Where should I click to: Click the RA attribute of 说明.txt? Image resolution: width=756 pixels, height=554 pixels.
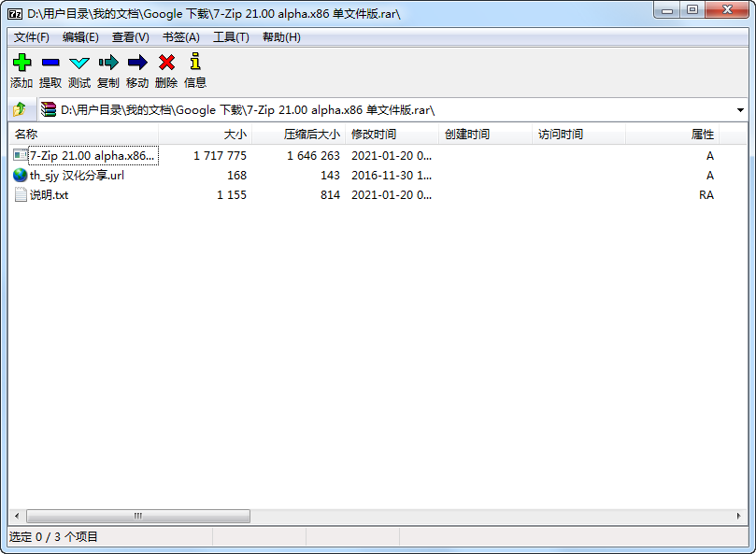706,195
